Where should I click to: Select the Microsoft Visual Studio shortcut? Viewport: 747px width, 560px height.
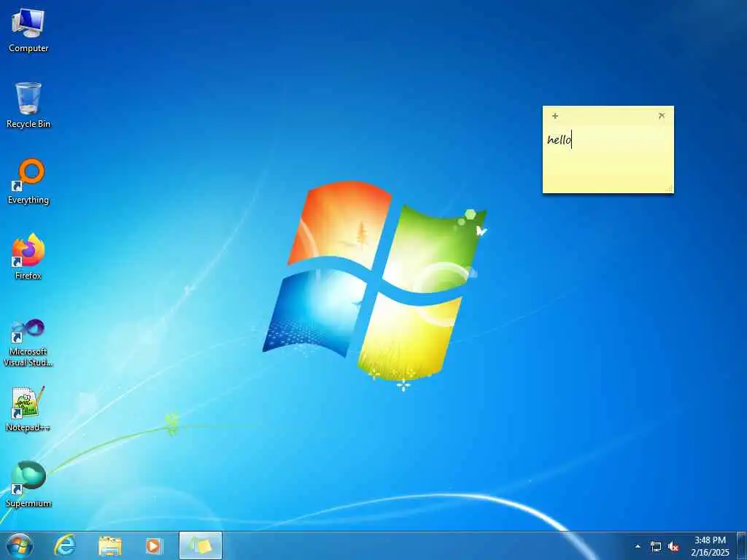(x=28, y=343)
